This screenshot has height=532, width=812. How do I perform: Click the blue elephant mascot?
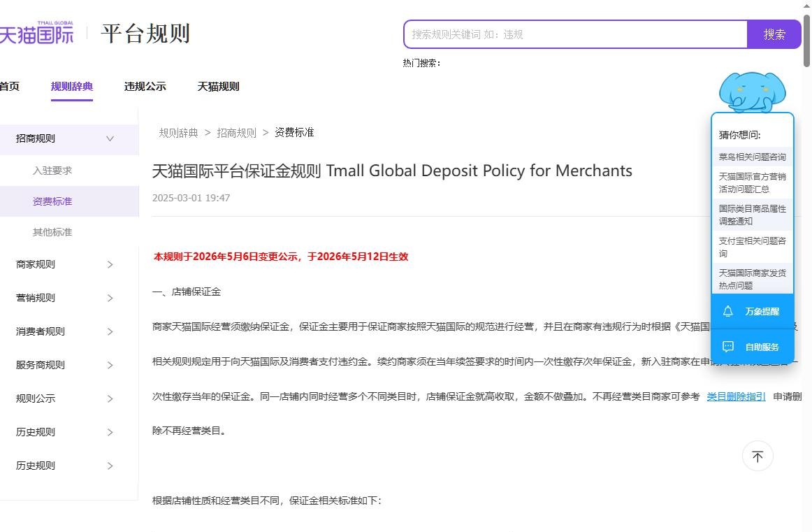click(752, 92)
